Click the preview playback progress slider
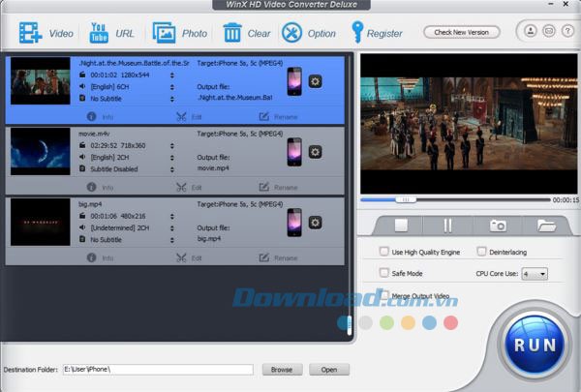 click(x=453, y=199)
